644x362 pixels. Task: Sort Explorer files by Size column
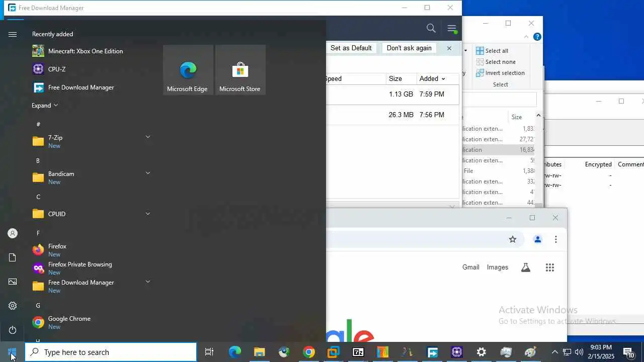[x=517, y=117]
